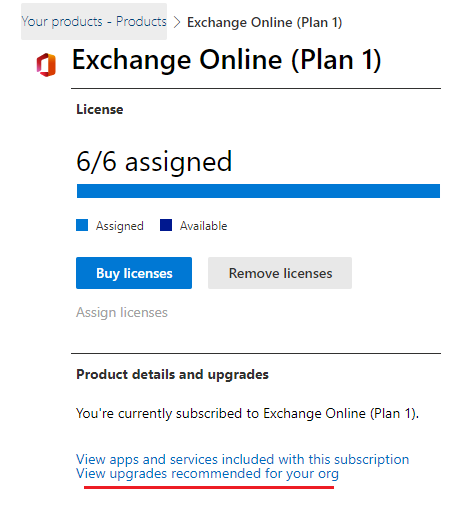Open View apps and services included link
This screenshot has height=518, width=455.
(x=243, y=459)
